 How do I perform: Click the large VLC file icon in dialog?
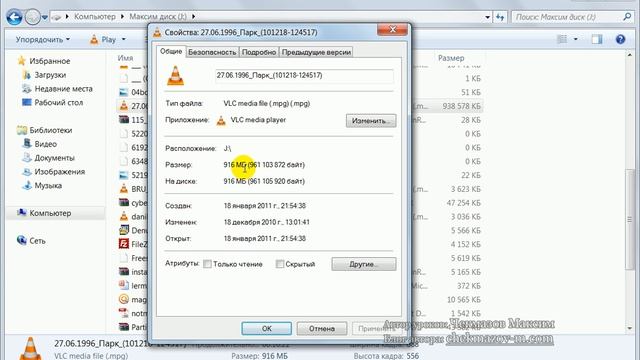[176, 76]
